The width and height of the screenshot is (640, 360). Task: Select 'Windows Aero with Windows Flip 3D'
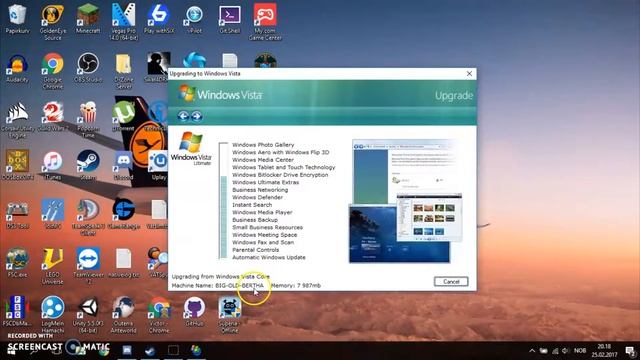(x=280, y=152)
